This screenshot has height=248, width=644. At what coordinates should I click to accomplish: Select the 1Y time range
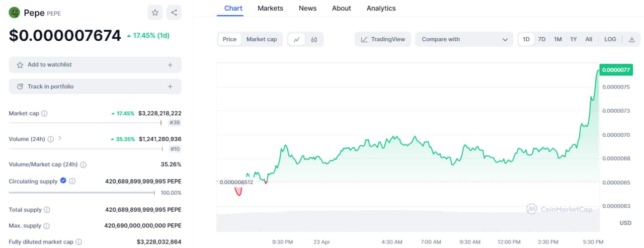coord(574,39)
